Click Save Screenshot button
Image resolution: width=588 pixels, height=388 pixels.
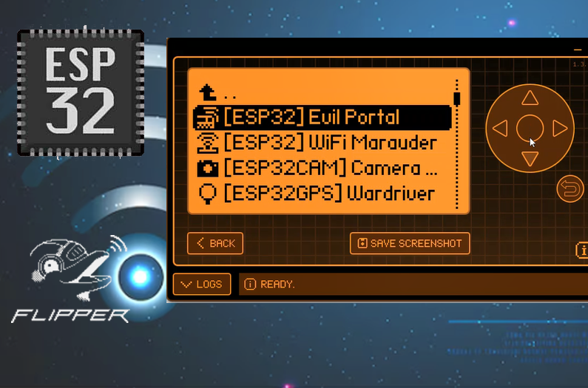pos(410,243)
